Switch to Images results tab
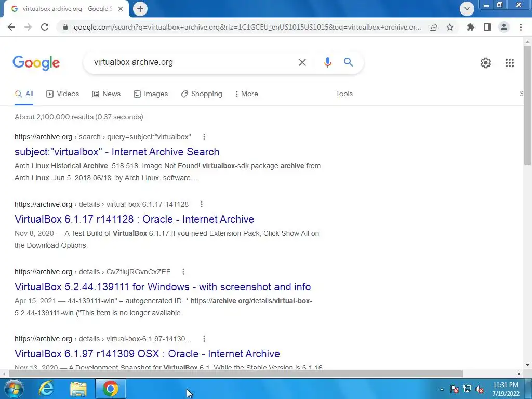 (151, 94)
